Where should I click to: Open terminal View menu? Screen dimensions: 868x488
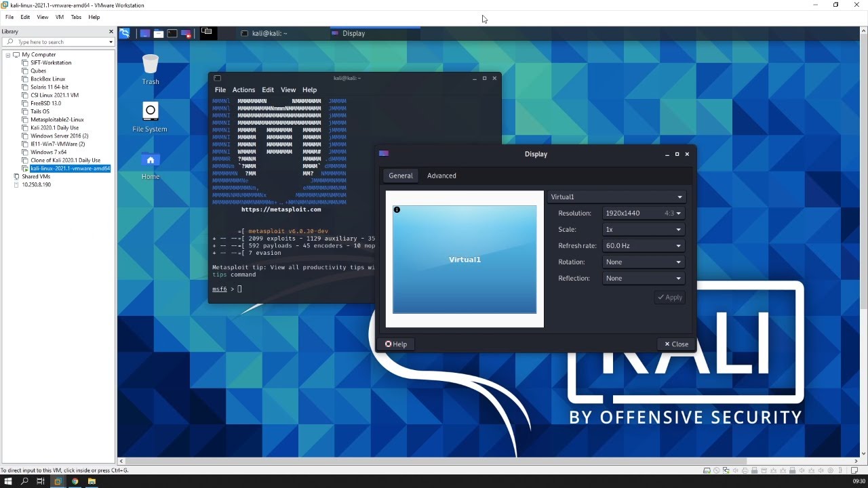click(288, 89)
